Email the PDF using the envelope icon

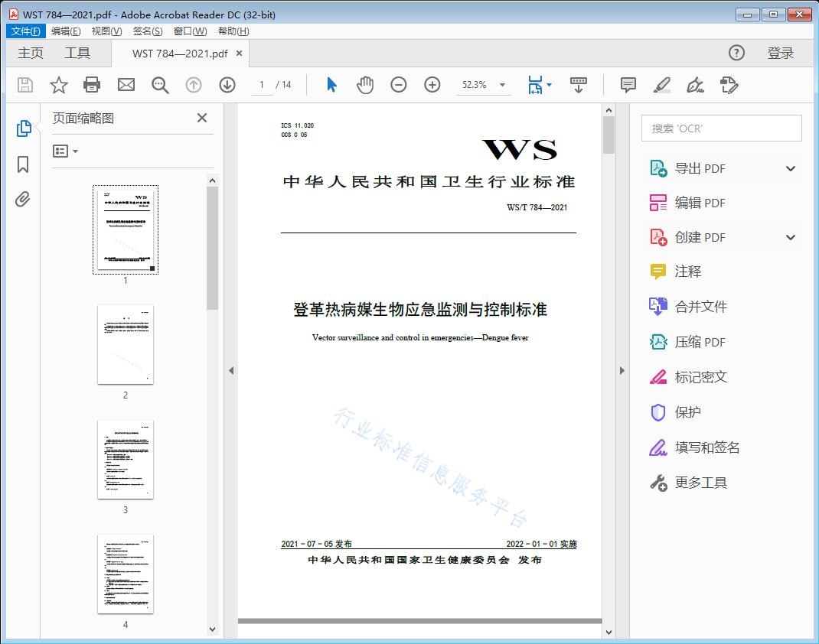point(126,85)
